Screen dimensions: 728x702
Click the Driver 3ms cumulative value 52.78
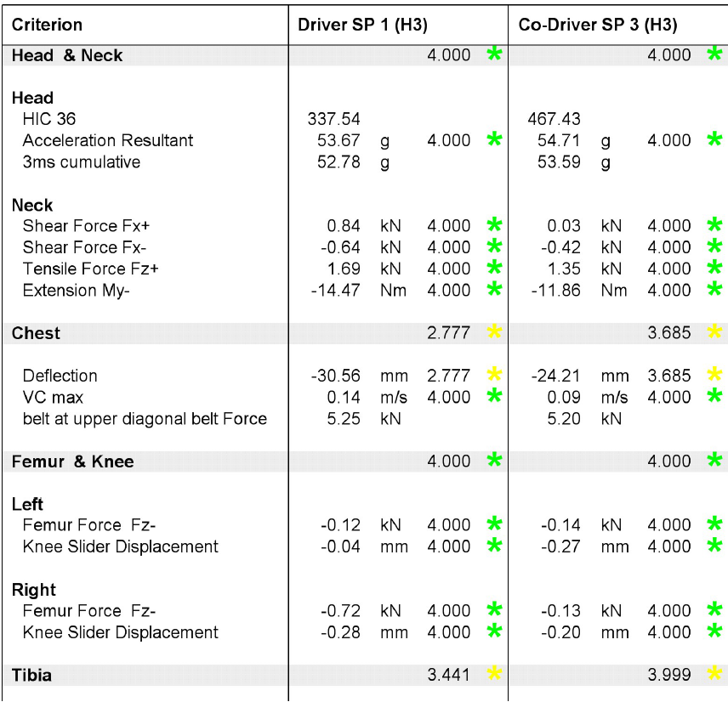tap(338, 162)
